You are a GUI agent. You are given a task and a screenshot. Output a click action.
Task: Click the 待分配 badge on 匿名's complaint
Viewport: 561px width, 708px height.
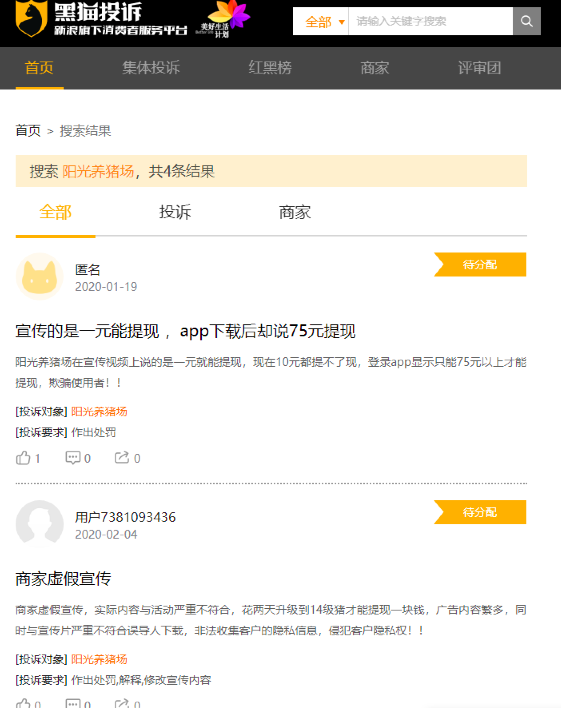pos(480,265)
